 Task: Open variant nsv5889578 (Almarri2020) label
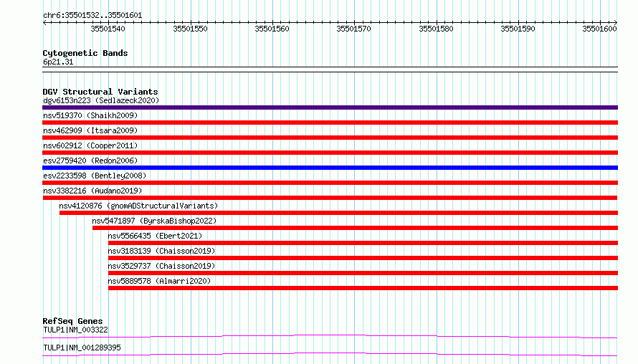159,281
